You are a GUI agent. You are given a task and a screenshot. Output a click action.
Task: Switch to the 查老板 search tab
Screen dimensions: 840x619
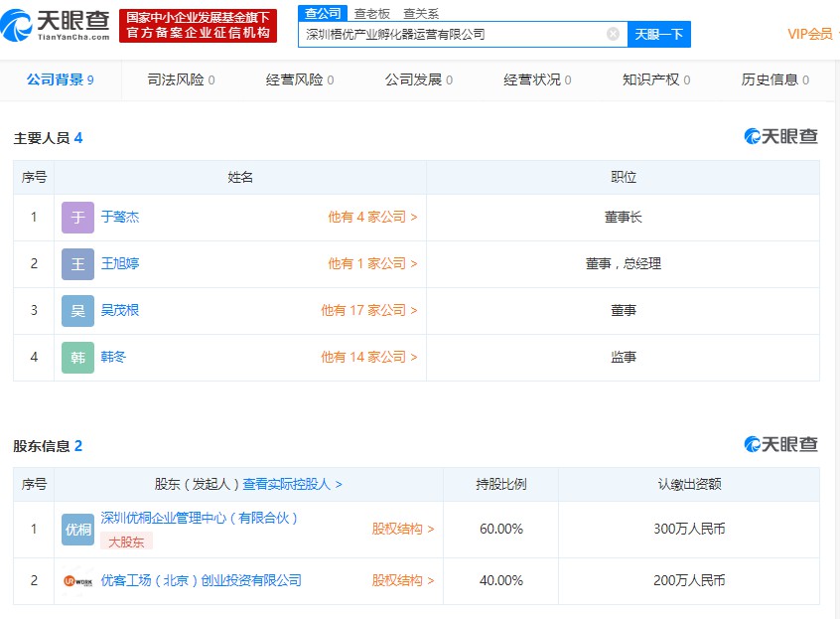pyautogui.click(x=371, y=13)
